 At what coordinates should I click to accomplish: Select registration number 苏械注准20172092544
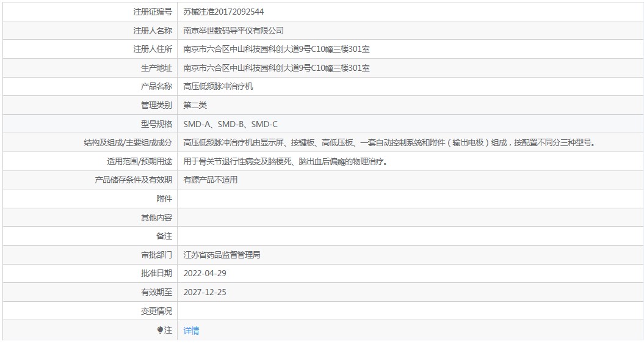click(223, 12)
